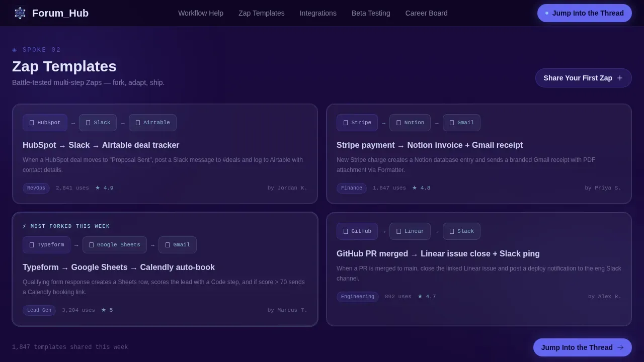Open Beta Testing from the top navigation
Viewport: 644px width, 362px height.
click(x=371, y=13)
